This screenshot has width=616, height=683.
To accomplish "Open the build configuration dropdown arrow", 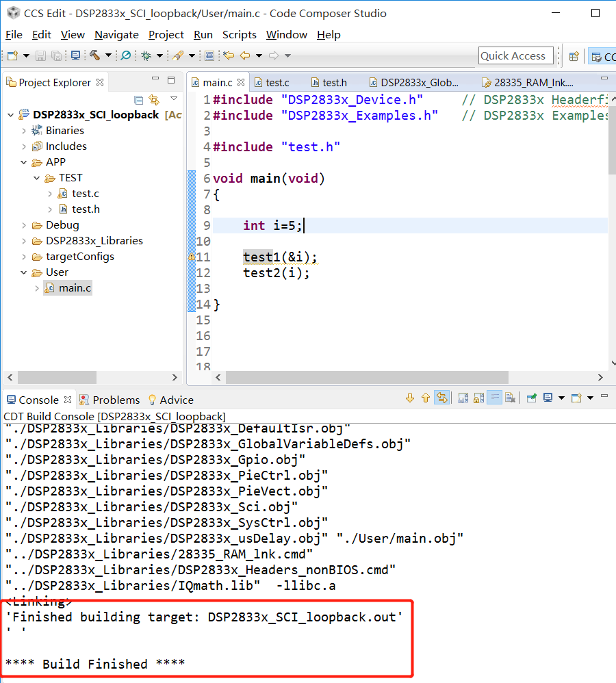I will (x=108, y=55).
